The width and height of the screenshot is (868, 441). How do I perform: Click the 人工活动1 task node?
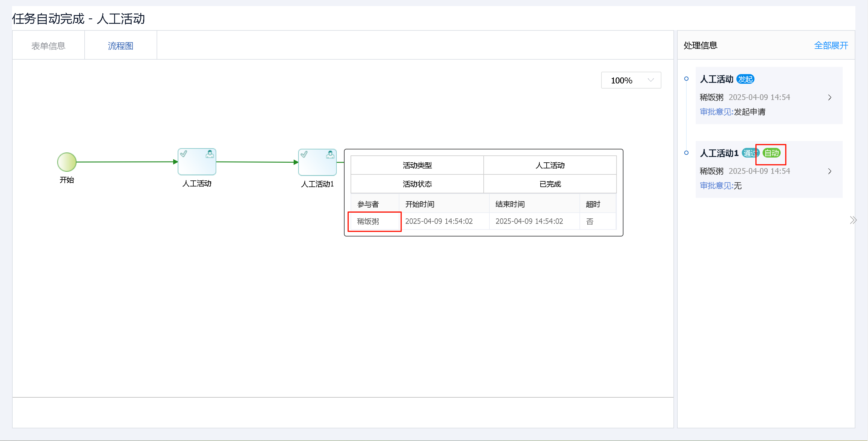[317, 162]
